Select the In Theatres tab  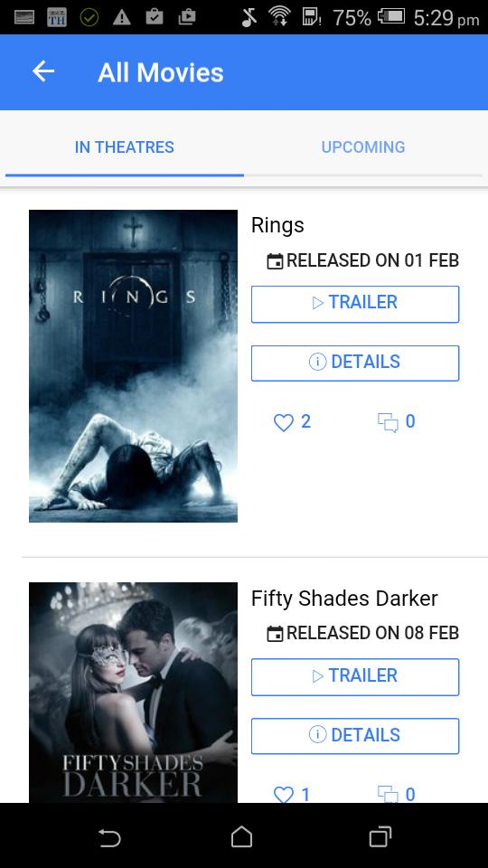point(125,147)
